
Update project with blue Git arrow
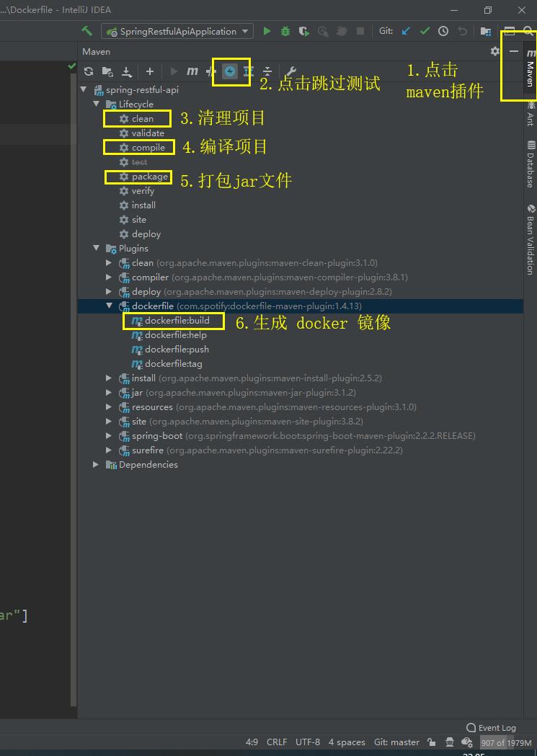[x=406, y=31]
